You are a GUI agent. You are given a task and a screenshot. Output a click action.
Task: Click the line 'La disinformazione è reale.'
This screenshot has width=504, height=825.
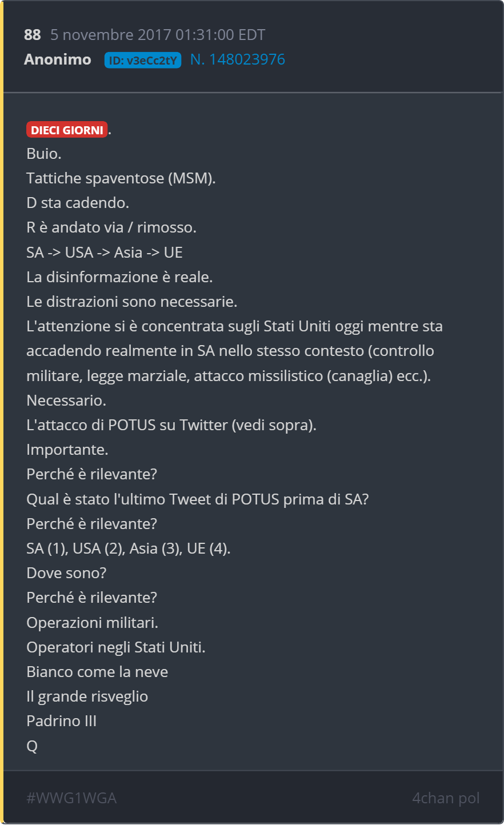pos(119,277)
